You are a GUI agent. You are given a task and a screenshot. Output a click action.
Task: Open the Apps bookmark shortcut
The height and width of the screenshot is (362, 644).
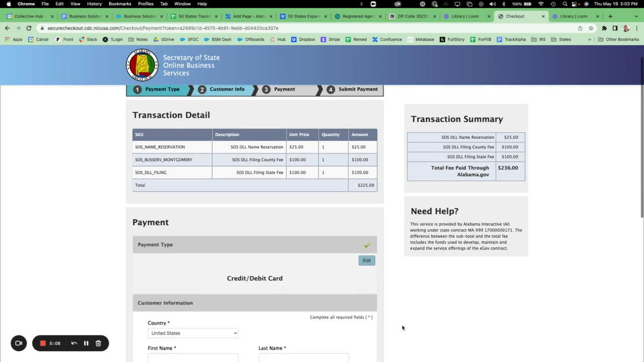click(14, 39)
